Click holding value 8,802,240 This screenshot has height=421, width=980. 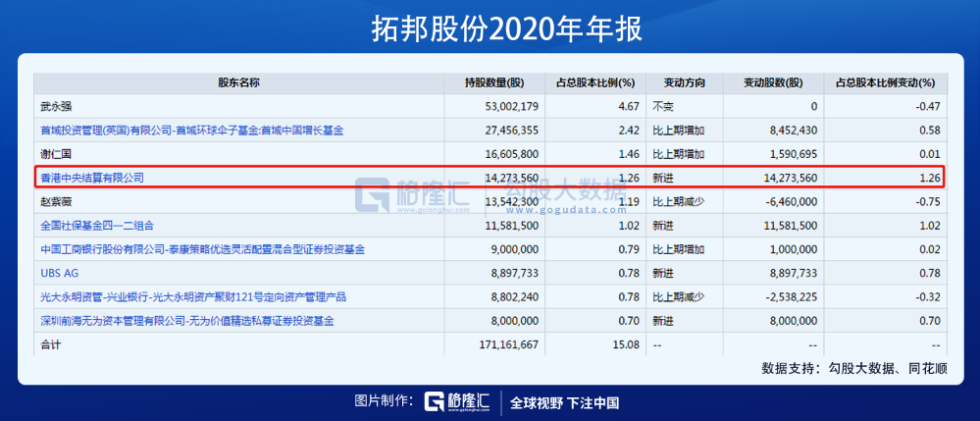(x=514, y=297)
